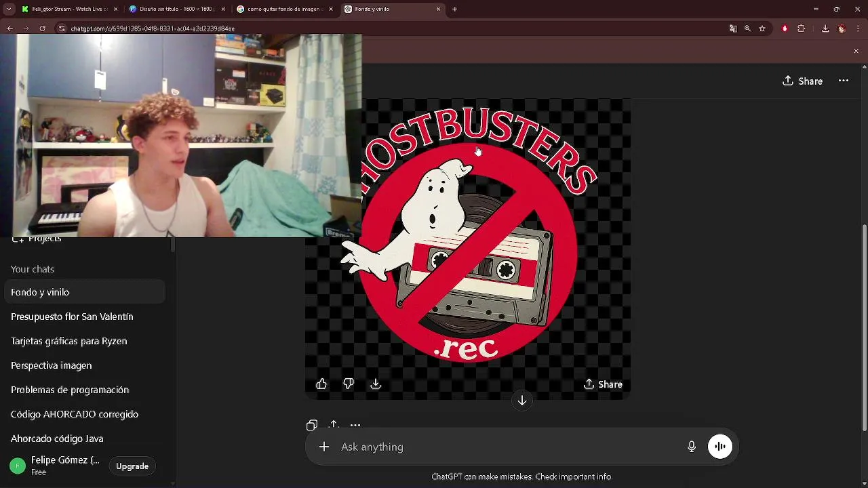The width and height of the screenshot is (868, 488).
Task: Open the Chrome profile avatar
Action: click(x=842, y=28)
